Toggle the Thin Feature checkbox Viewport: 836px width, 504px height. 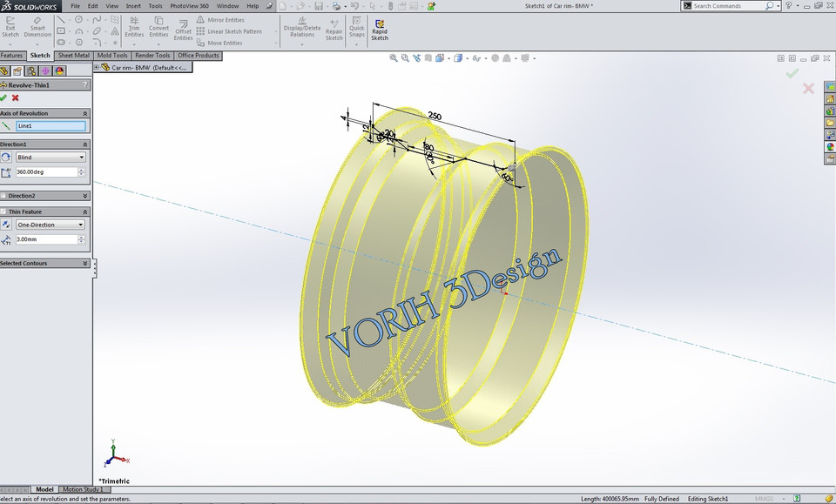[x=5, y=210]
